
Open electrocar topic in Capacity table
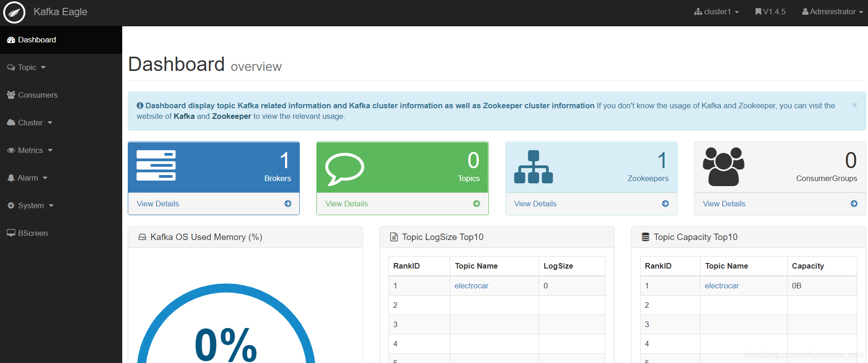(x=721, y=286)
